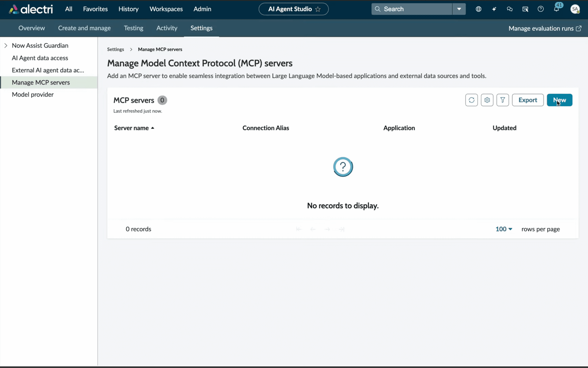Open the rows per page dropdown showing 100
588x368 pixels.
pos(503,229)
